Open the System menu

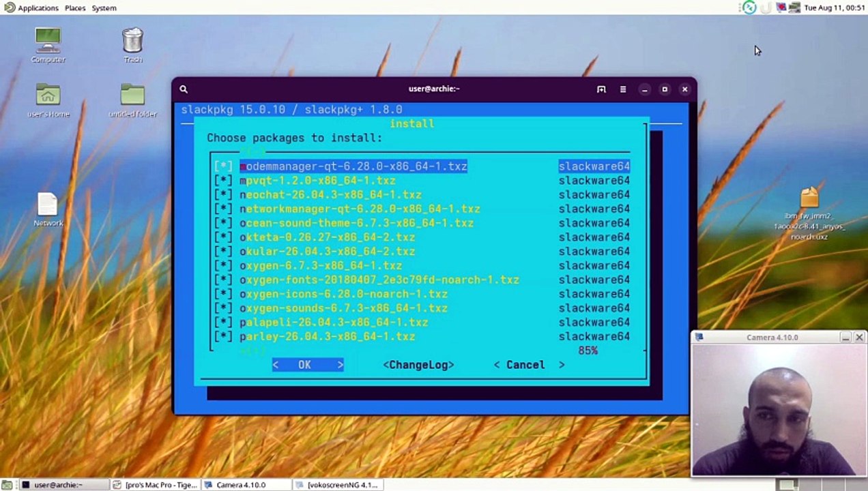coord(104,8)
